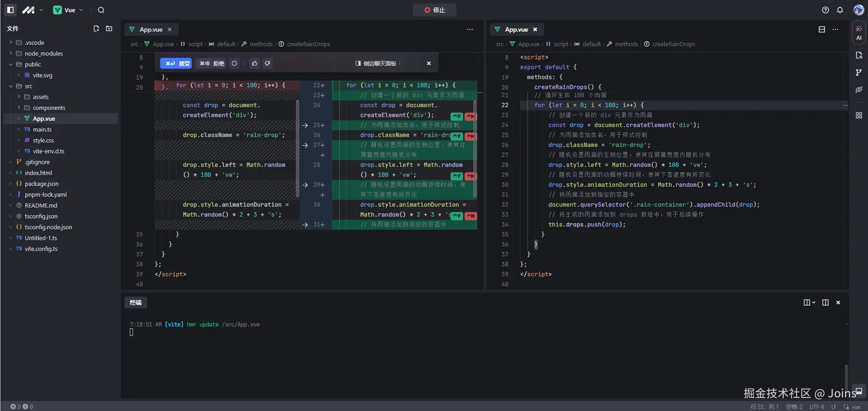Click 接受 accept button in diff toolbar
This screenshot has width=868, height=411.
(176, 63)
